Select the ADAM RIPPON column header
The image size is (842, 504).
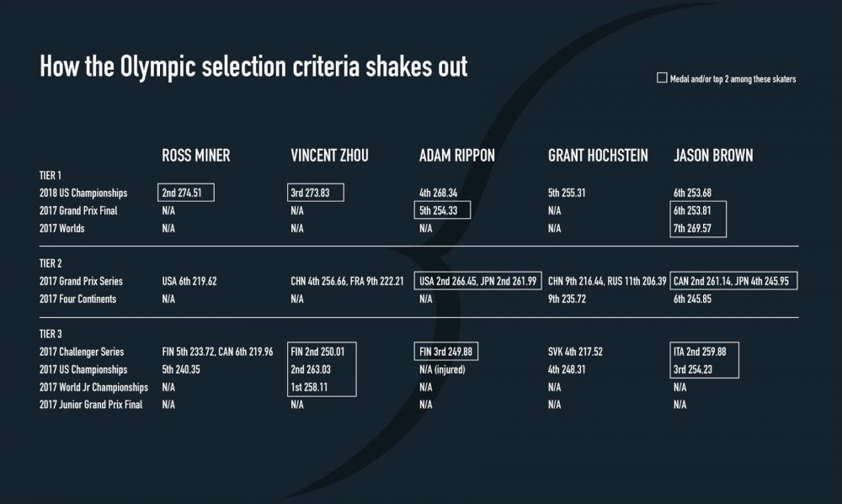457,156
